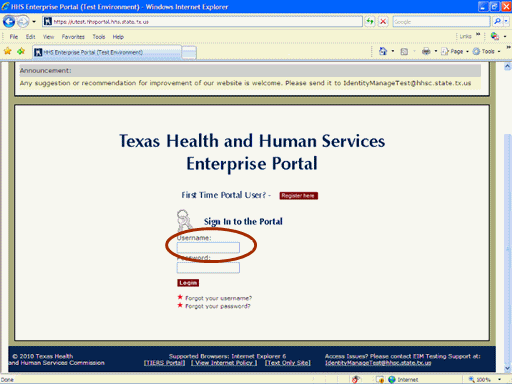Viewport: 512px width, 384px height.
Task: Open a new blank tab
Action: click(189, 53)
